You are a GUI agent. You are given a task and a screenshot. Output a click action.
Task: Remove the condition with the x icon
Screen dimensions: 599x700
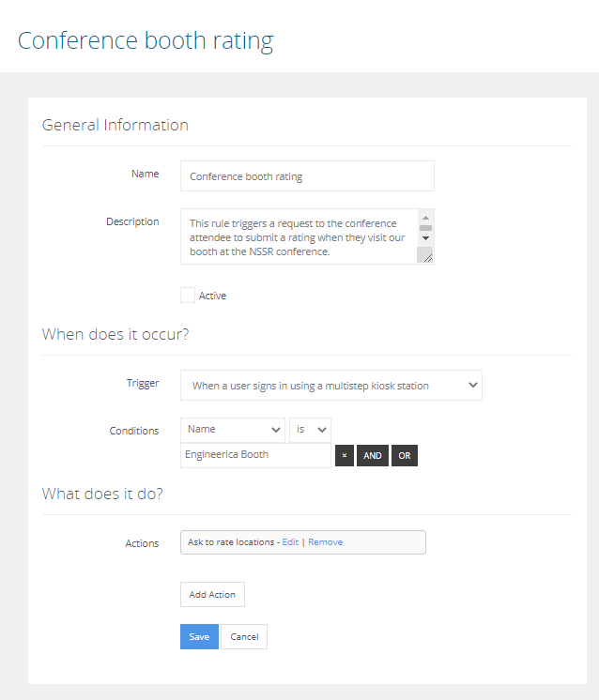[345, 455]
